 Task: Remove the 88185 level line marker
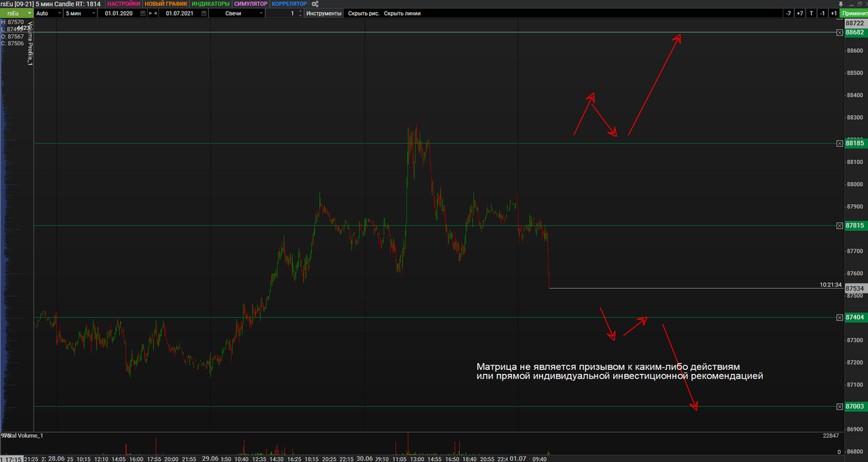coord(840,143)
